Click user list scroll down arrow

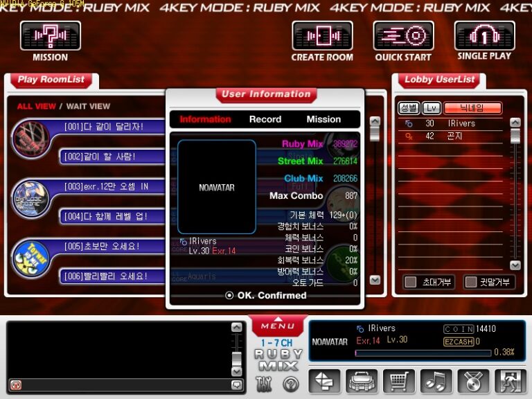click(515, 265)
